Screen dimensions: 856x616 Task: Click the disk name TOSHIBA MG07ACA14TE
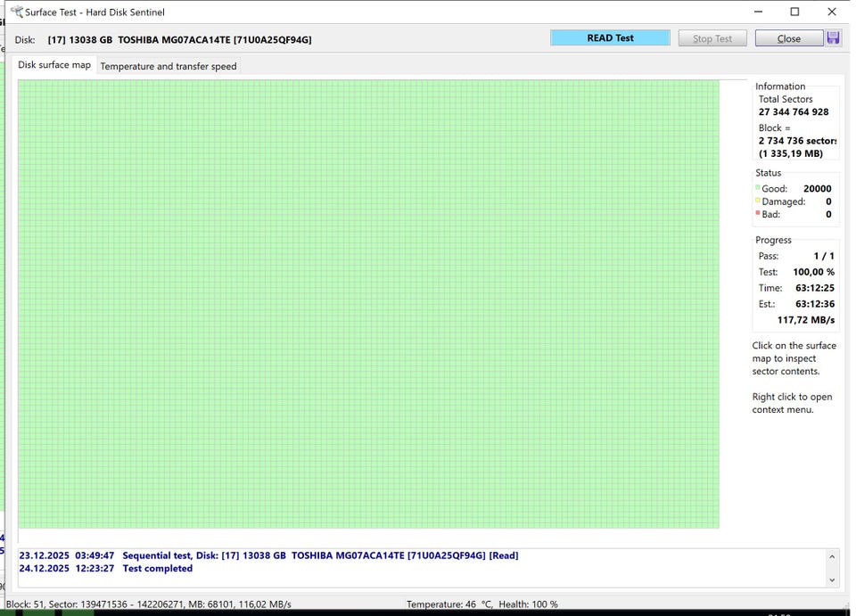174,40
